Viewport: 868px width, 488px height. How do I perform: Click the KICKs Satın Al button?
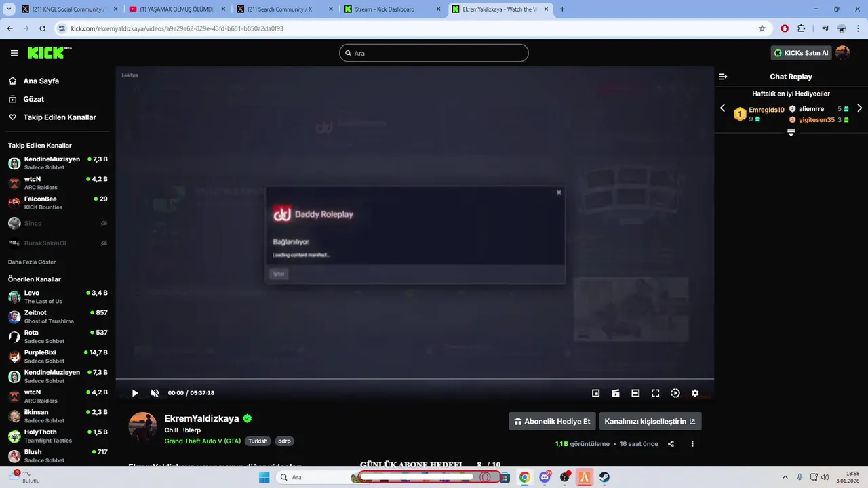801,53
